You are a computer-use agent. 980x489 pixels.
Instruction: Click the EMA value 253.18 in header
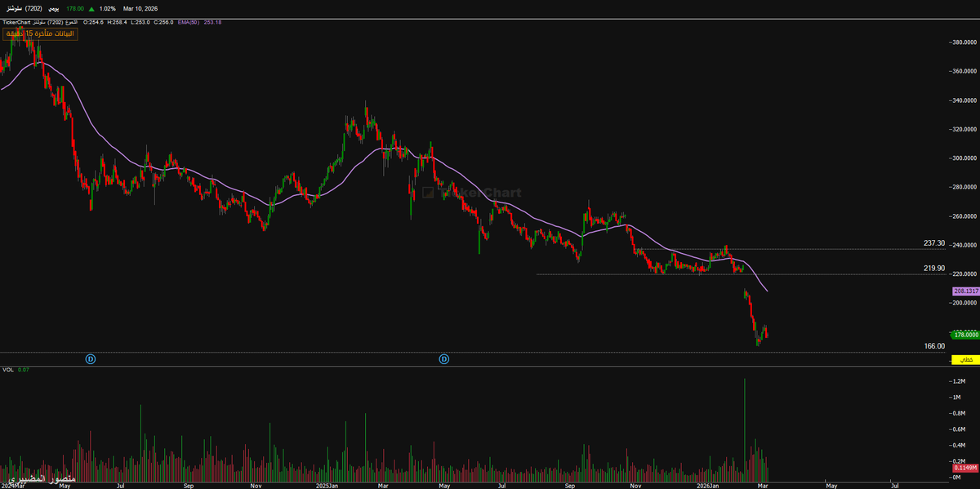(x=212, y=22)
